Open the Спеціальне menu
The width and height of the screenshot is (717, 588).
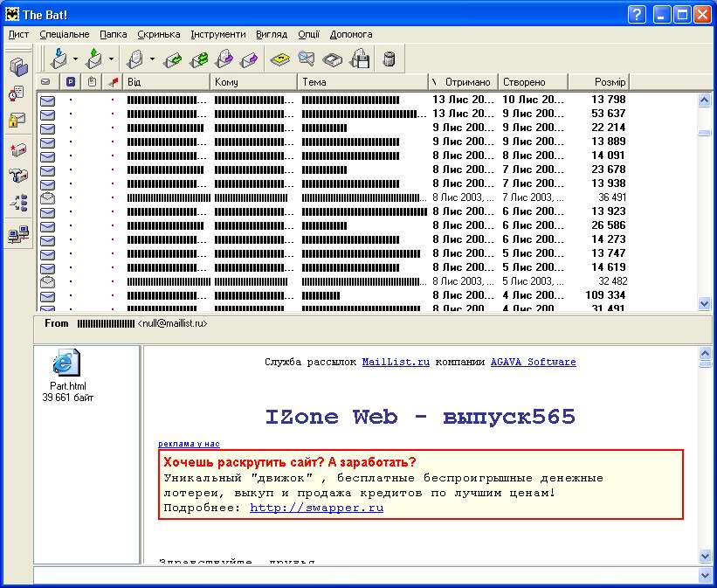coord(65,34)
